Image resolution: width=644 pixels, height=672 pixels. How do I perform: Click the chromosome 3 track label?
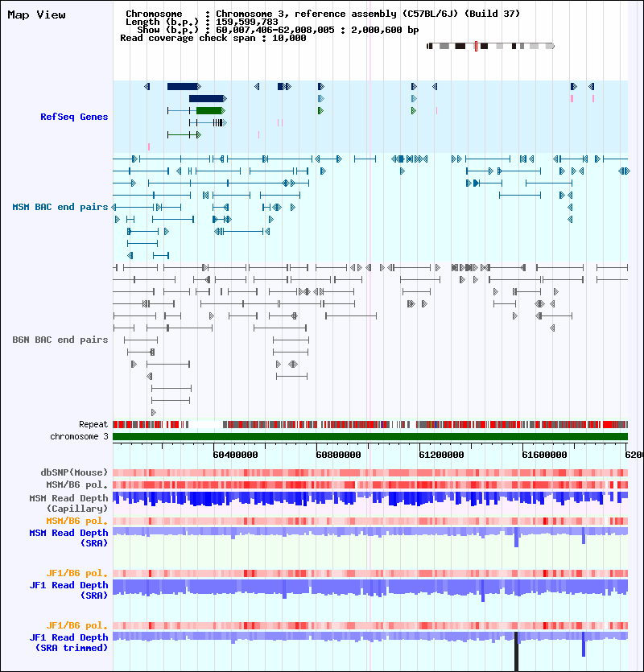coord(80,436)
